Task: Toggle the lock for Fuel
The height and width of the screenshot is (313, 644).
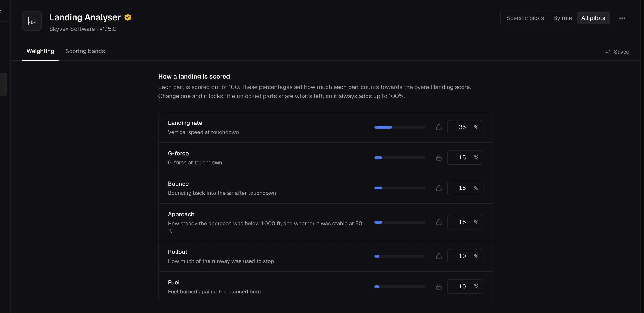Action: [x=439, y=287]
